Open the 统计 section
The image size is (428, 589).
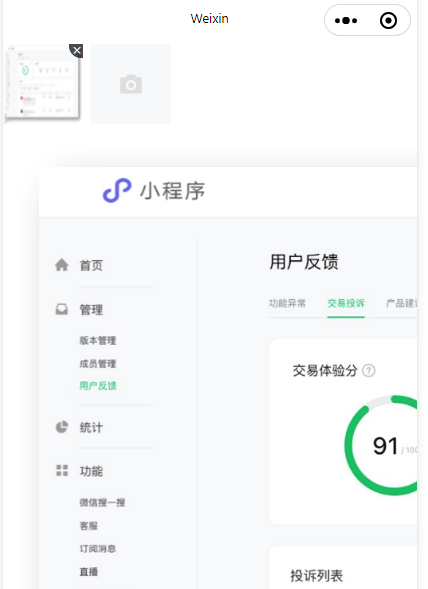point(91,427)
